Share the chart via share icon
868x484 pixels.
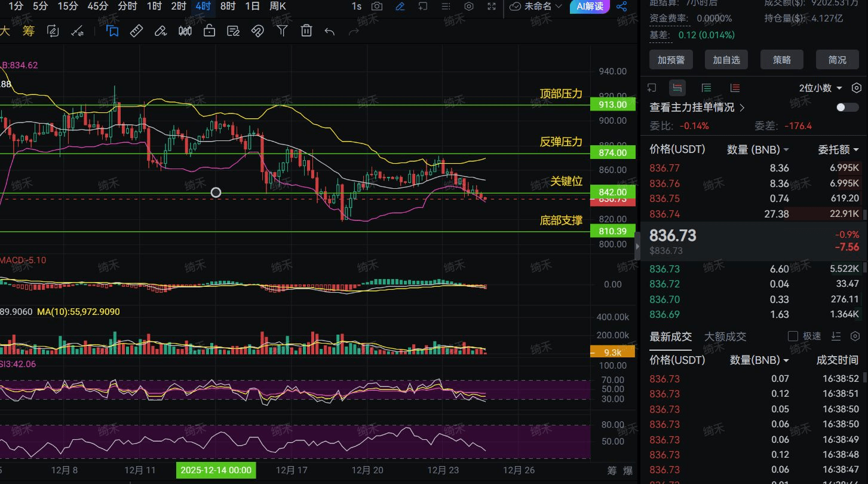point(621,7)
